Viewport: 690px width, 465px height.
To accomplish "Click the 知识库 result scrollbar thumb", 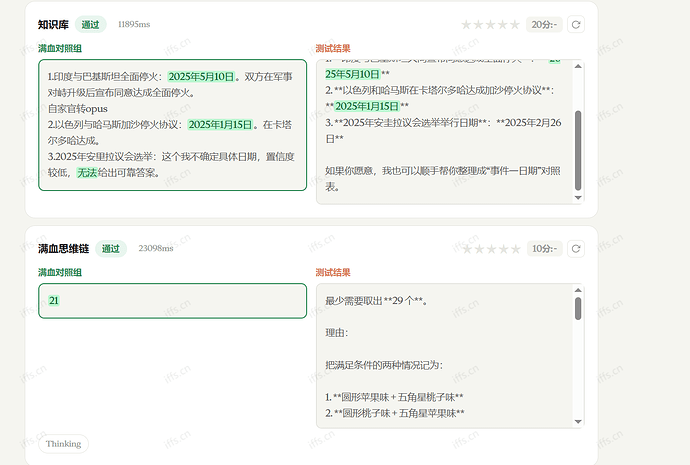I will tap(578, 150).
